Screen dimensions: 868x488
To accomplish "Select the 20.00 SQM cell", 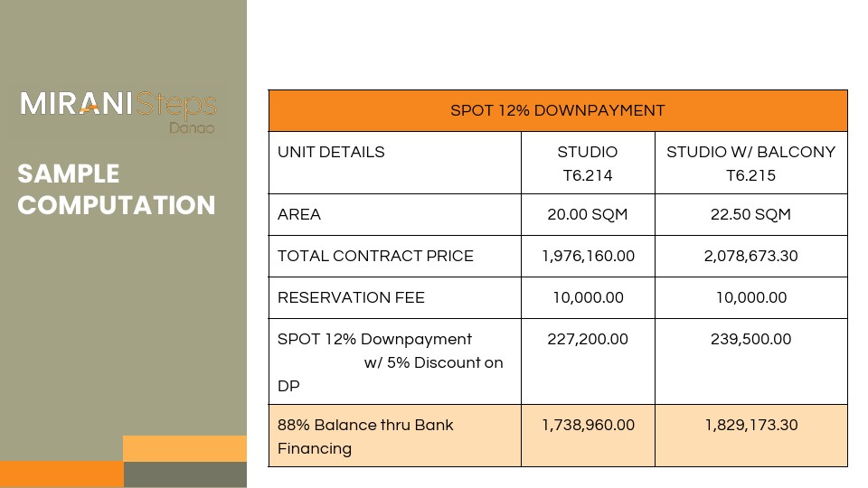I will click(588, 215).
